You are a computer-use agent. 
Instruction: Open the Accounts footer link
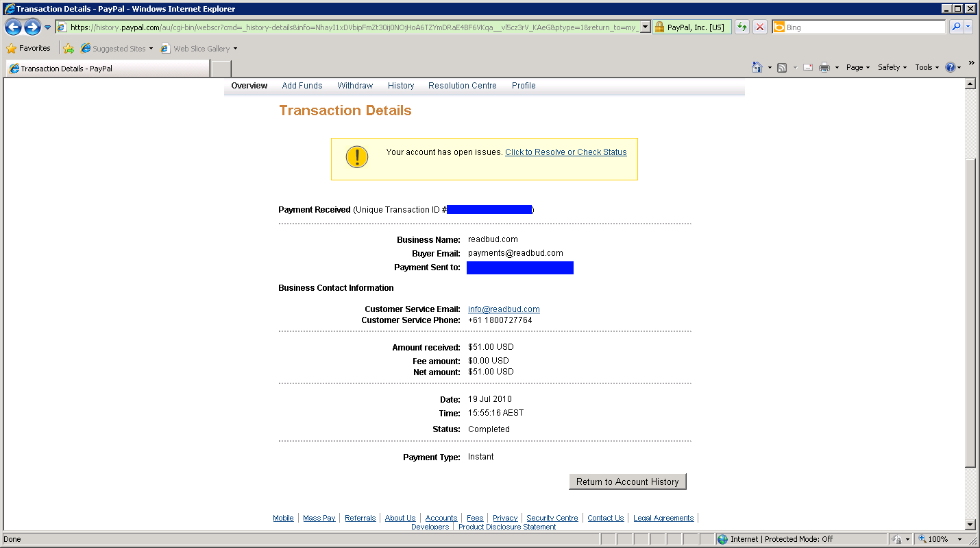pos(441,518)
